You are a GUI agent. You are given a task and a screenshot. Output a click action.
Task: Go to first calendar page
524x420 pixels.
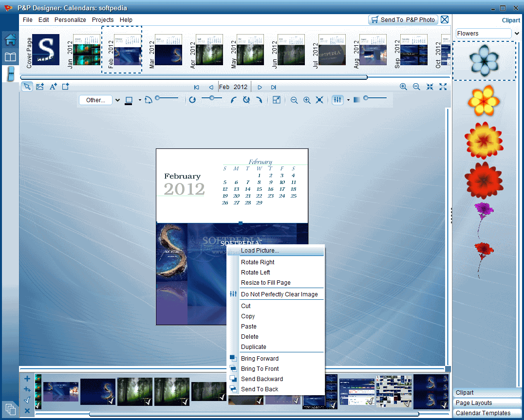(197, 87)
